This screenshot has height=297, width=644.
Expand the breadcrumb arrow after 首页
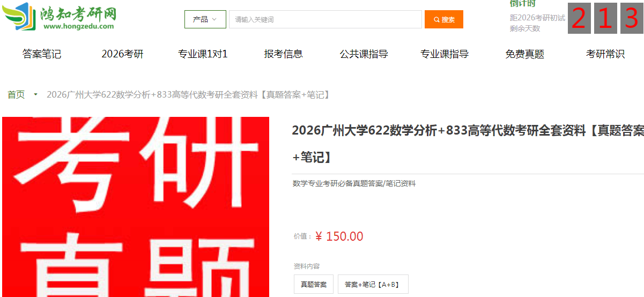pos(35,95)
